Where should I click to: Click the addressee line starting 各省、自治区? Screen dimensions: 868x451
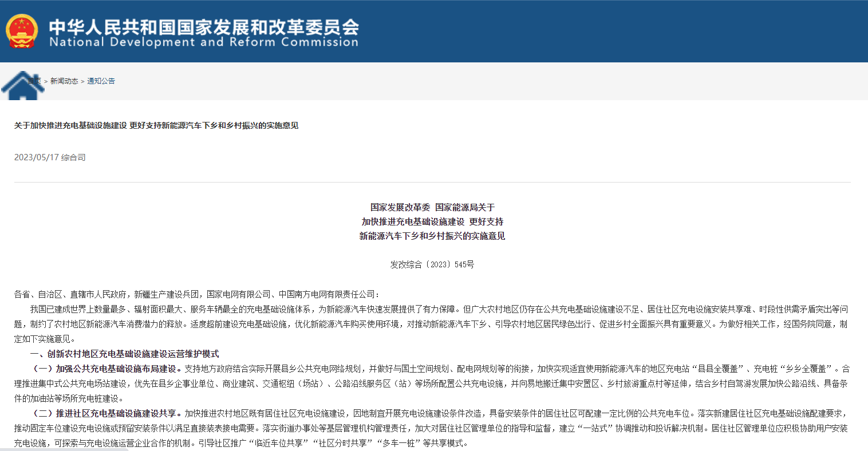[x=196, y=294]
